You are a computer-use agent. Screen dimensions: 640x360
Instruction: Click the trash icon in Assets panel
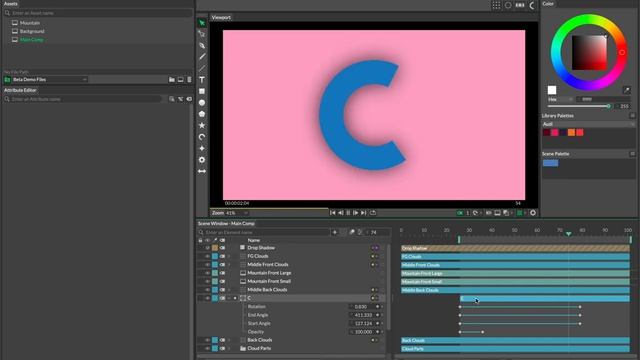click(x=189, y=80)
